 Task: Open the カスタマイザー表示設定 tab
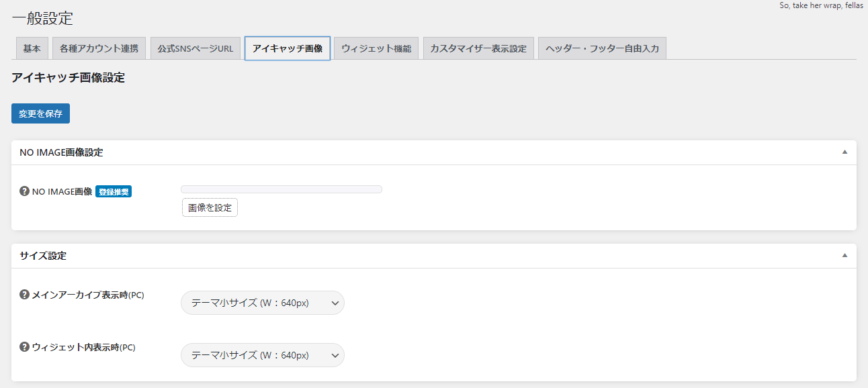click(478, 48)
